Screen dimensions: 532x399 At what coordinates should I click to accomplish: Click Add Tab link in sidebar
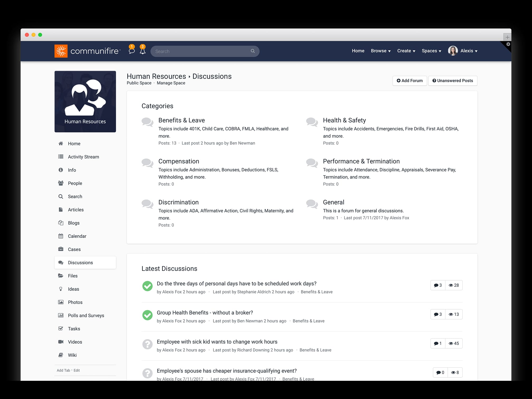(63, 370)
